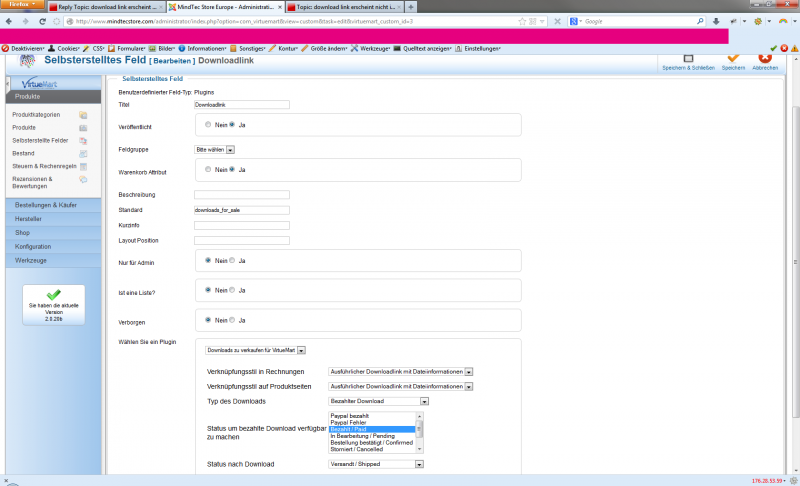
Task: Click the Rezensionen & Bewertungen icon
Action: point(83,179)
